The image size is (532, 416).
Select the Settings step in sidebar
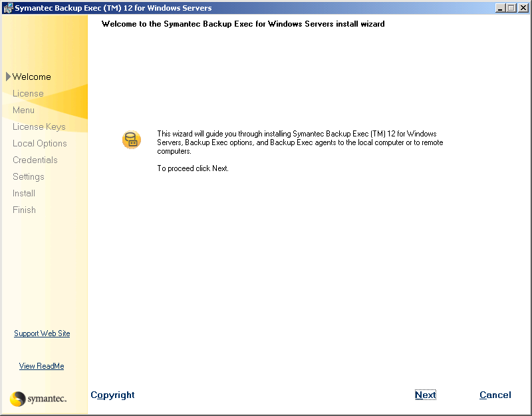pos(29,176)
